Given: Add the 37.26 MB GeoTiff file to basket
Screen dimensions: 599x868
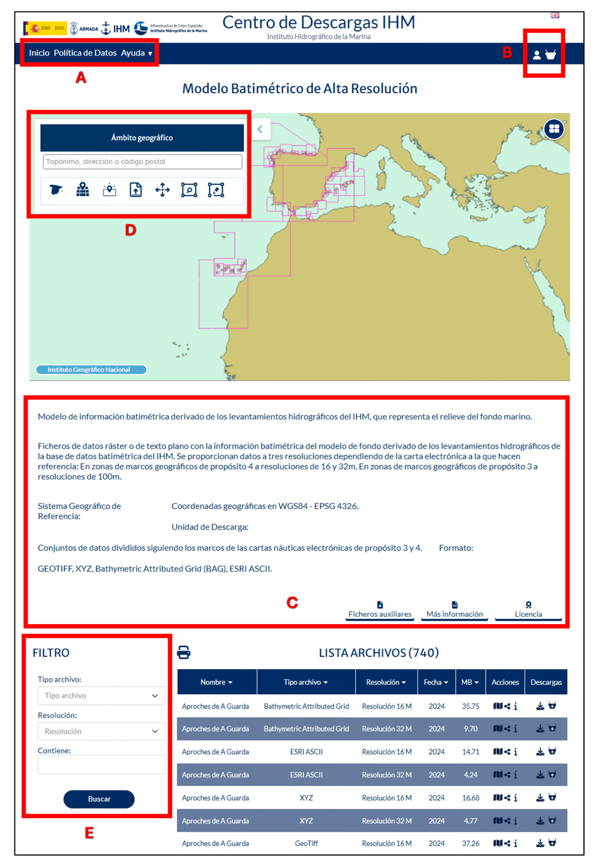Looking at the screenshot, I should [552, 843].
